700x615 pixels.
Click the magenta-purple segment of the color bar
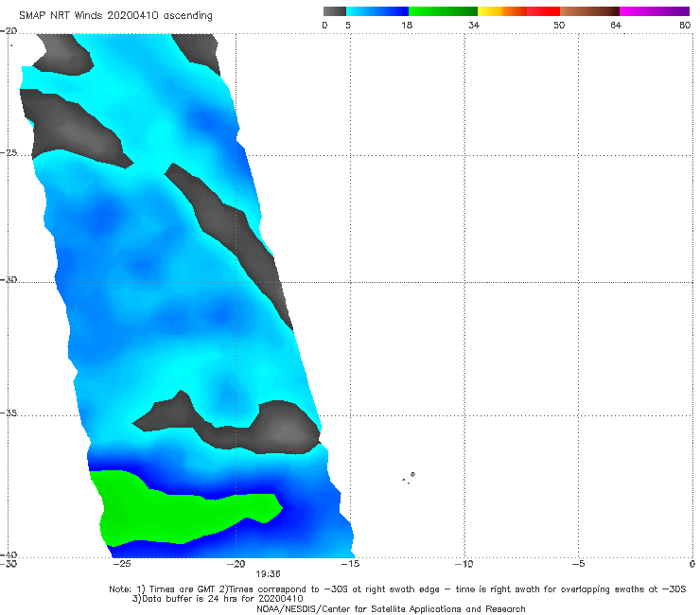[x=655, y=11]
